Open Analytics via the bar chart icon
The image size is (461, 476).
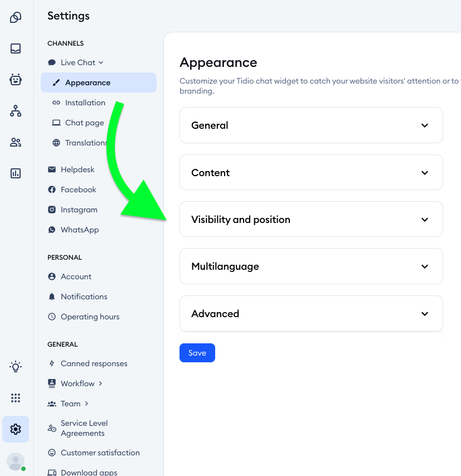pos(15,173)
